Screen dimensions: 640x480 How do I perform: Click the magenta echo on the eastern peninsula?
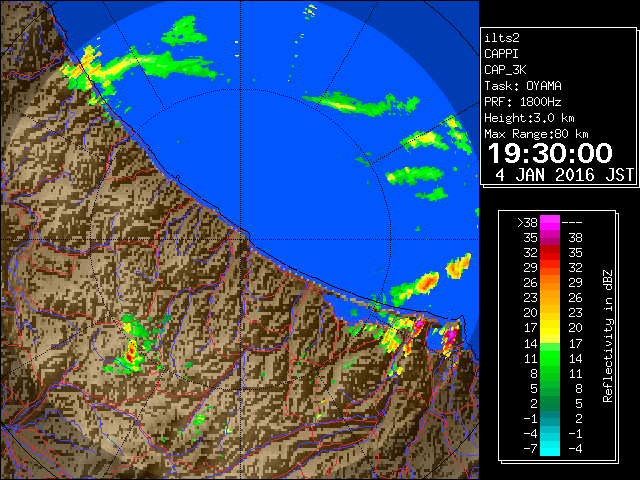coord(450,336)
